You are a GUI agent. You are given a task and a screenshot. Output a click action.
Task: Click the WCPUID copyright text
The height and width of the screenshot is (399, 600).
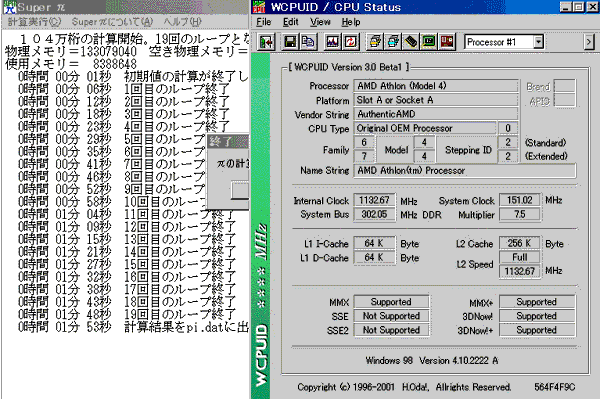tap(404, 388)
